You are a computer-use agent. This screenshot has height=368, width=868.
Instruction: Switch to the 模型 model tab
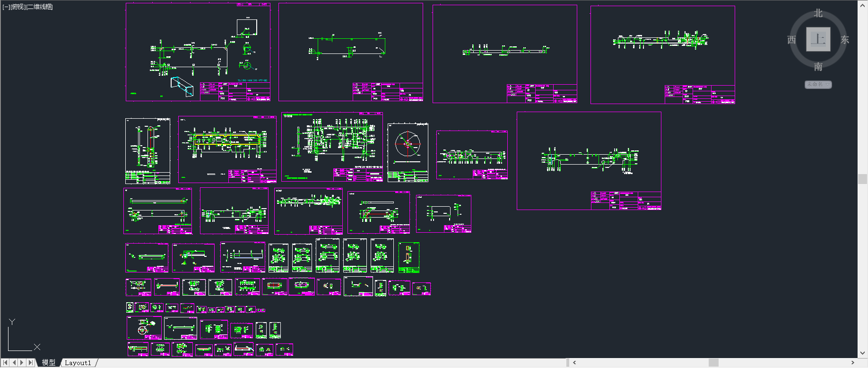(48, 363)
